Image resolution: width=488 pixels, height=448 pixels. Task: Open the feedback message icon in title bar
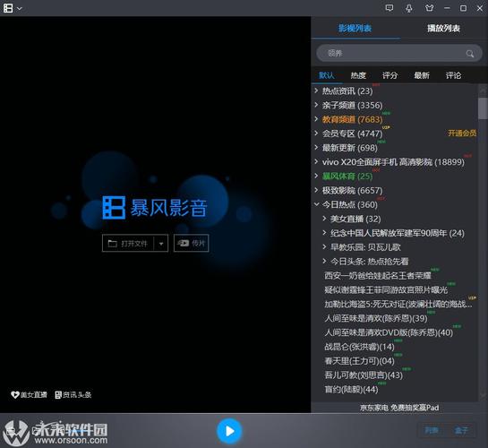click(x=390, y=8)
